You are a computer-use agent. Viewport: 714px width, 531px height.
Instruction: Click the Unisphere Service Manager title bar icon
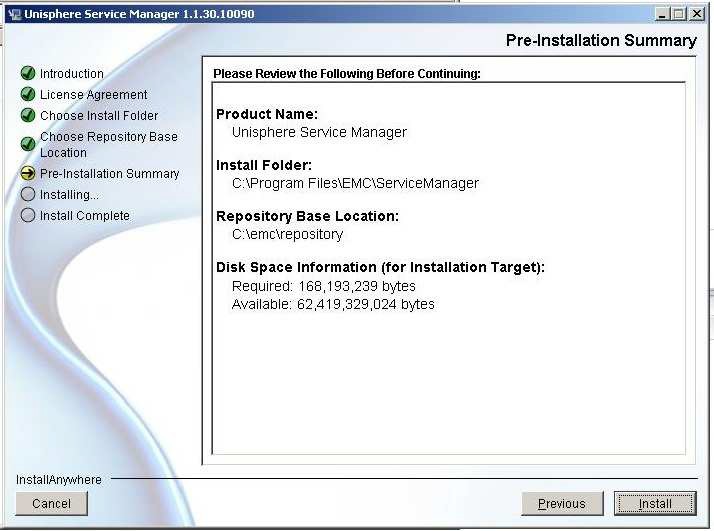point(14,14)
